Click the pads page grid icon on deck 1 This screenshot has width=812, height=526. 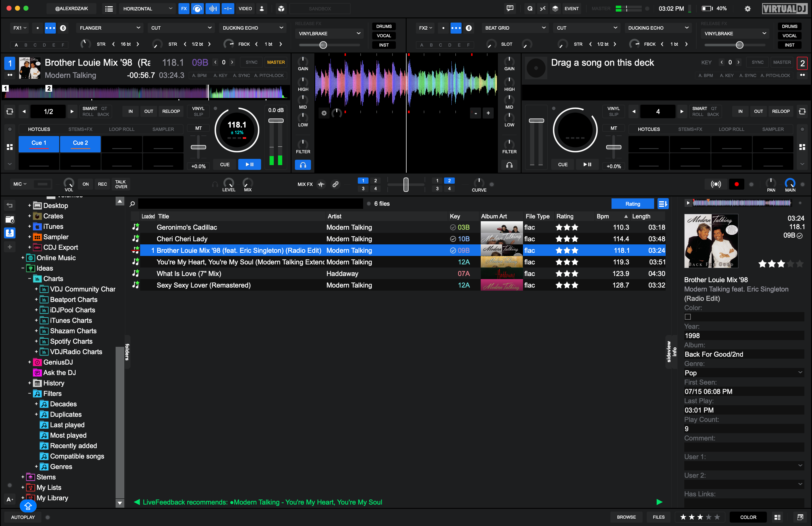point(10,147)
